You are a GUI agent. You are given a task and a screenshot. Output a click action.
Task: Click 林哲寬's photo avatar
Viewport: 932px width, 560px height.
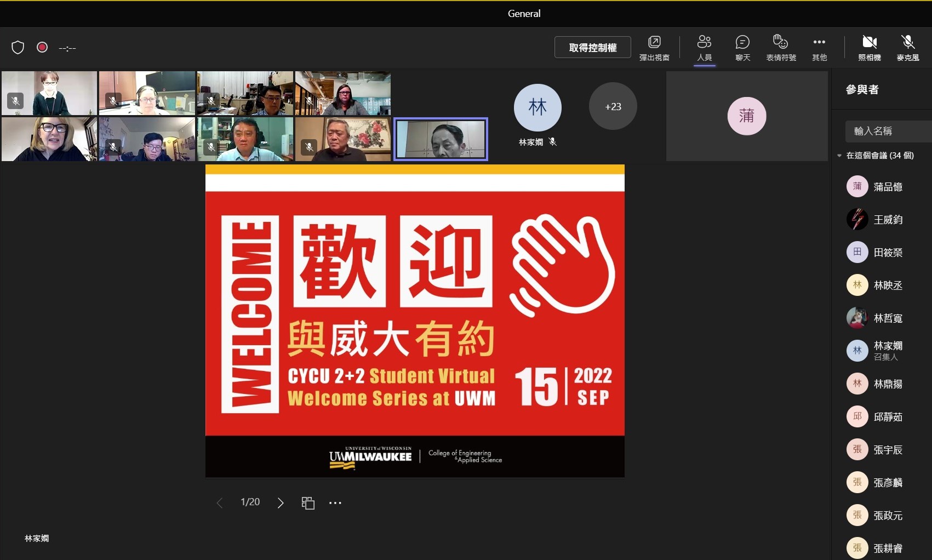click(x=857, y=318)
